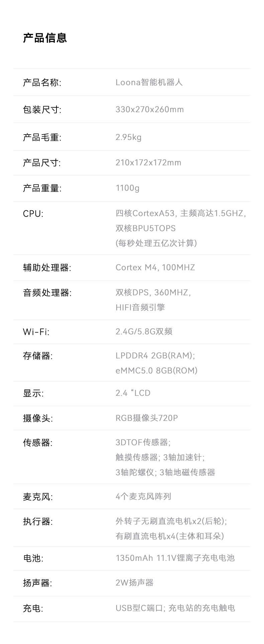Image resolution: width=264 pixels, height=644 pixels.
Task: Click the package size 330x270x260mm
Action: coord(150,110)
